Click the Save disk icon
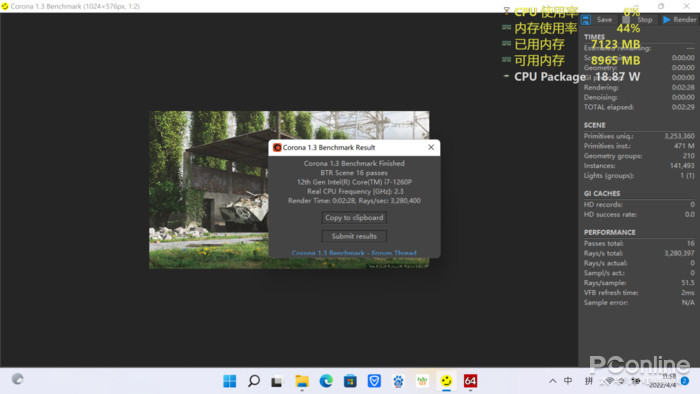The image size is (700, 394). 586,20
